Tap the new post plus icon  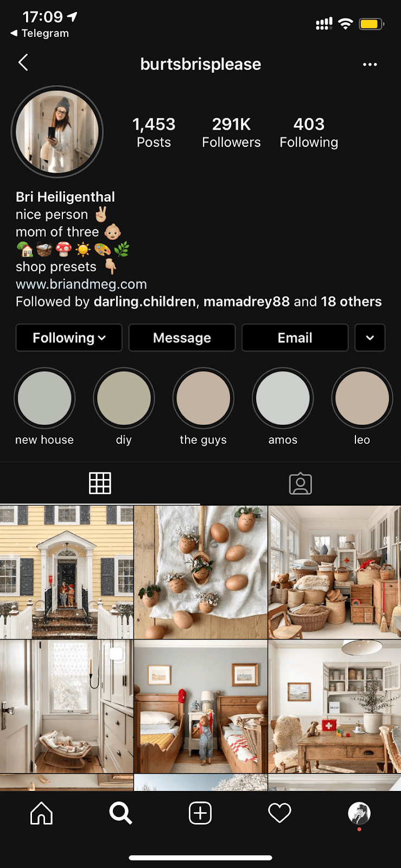click(200, 813)
